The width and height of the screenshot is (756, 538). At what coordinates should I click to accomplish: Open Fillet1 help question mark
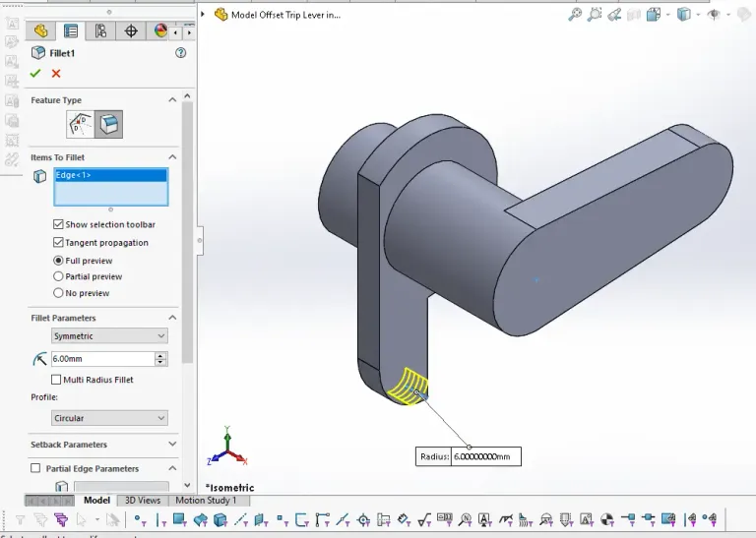[180, 53]
